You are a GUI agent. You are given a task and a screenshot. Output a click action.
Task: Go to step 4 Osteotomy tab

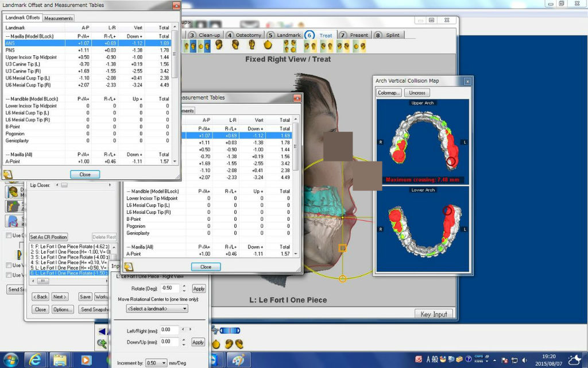243,35
